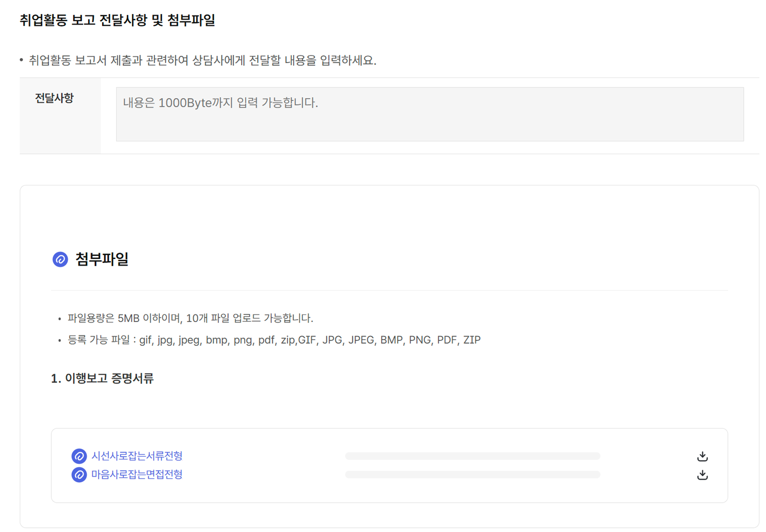Download the 마음사로잡는면접전형 file

702,474
